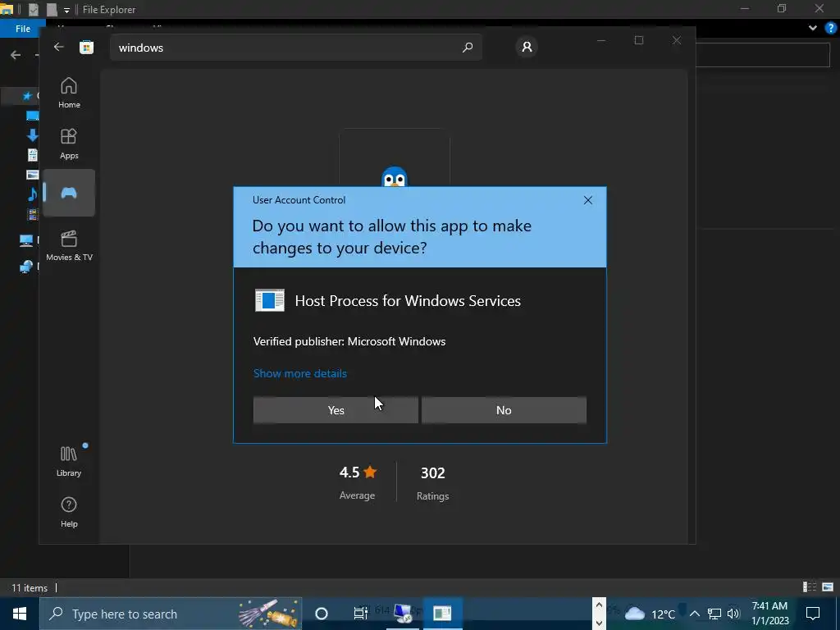
Task: Open File Explorer help question mark
Action: pyautogui.click(x=831, y=28)
